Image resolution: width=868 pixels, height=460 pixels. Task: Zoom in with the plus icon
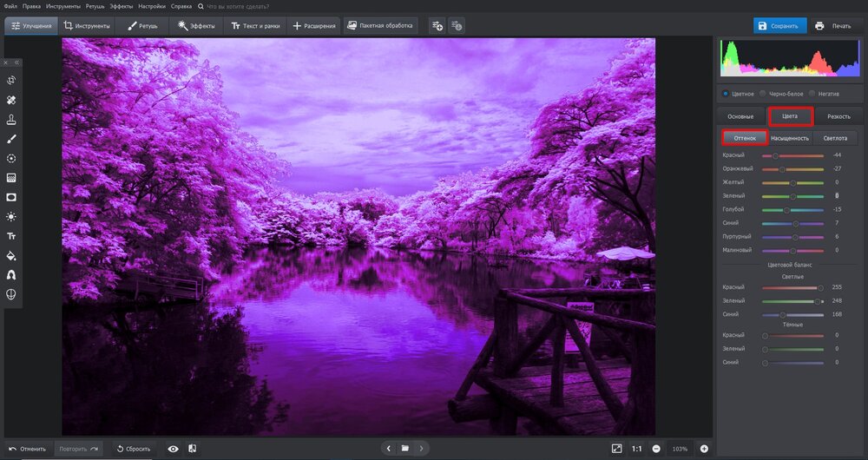(x=704, y=449)
